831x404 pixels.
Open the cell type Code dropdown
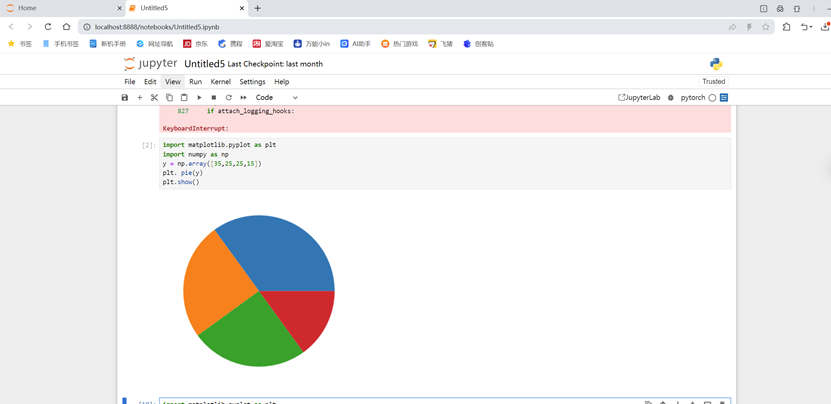pyautogui.click(x=277, y=98)
